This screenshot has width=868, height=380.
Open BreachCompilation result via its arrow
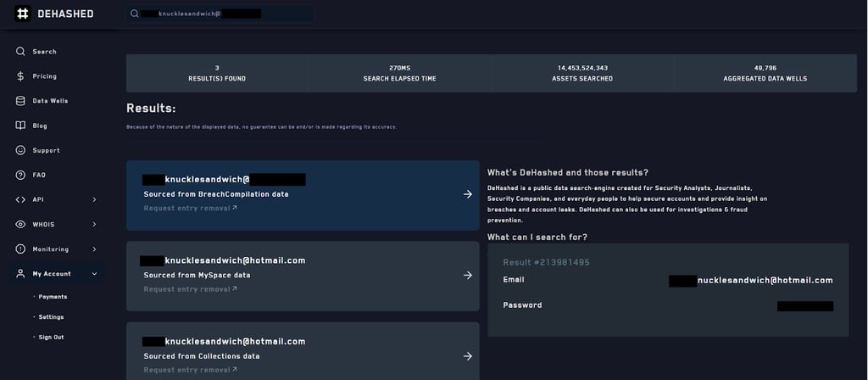click(x=468, y=194)
